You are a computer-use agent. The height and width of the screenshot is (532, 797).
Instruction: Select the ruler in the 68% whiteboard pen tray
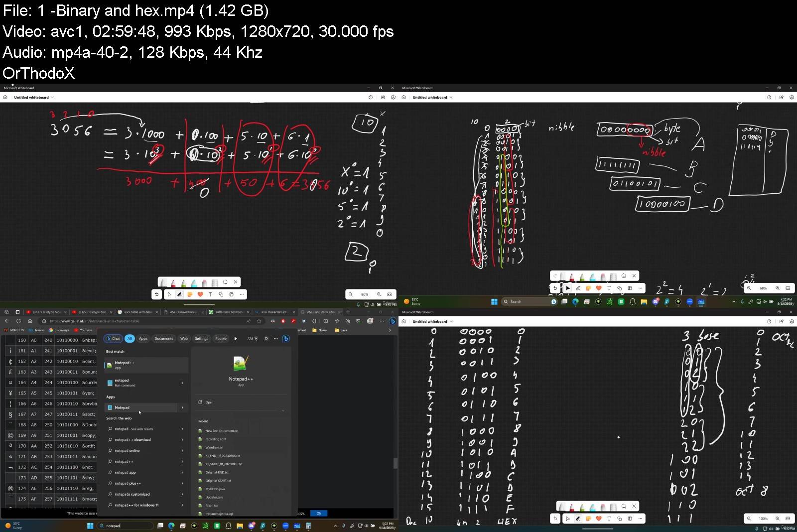click(x=613, y=276)
